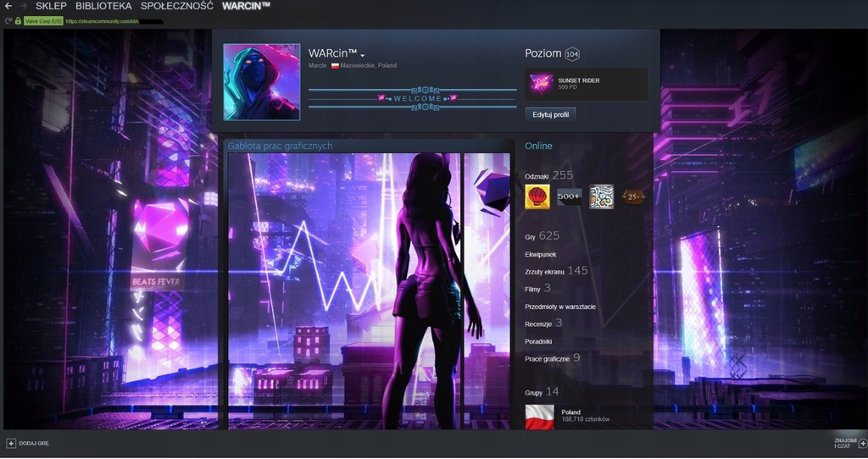The height and width of the screenshot is (459, 868).
Task: Open Przedmioty w warsztacie link
Action: click(560, 307)
